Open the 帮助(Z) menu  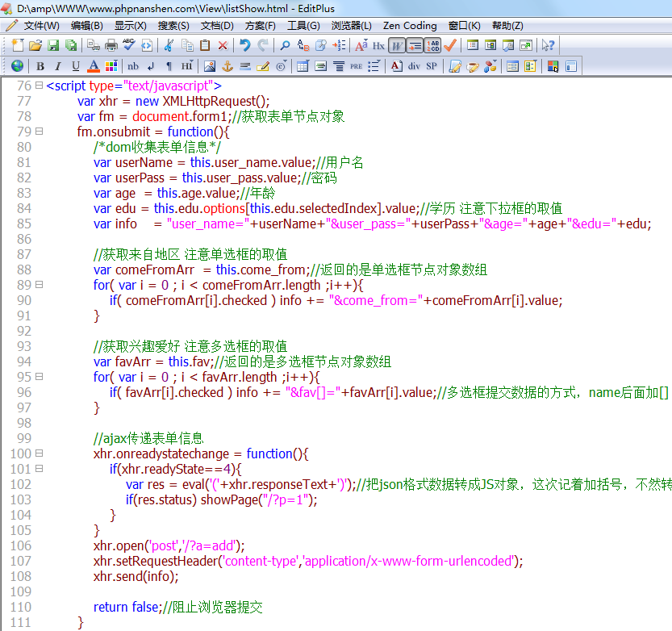[x=507, y=26]
